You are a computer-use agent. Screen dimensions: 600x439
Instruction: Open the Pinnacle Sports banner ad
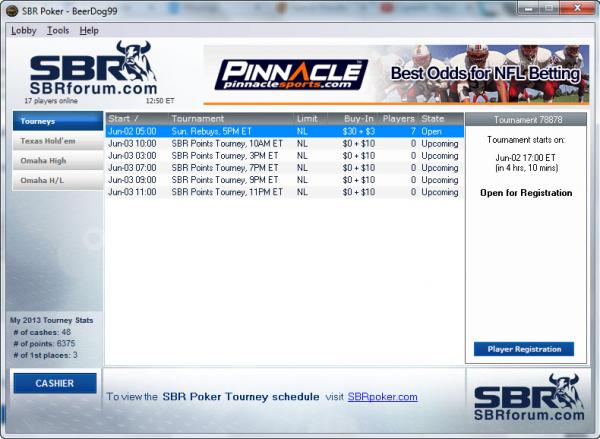click(x=393, y=73)
